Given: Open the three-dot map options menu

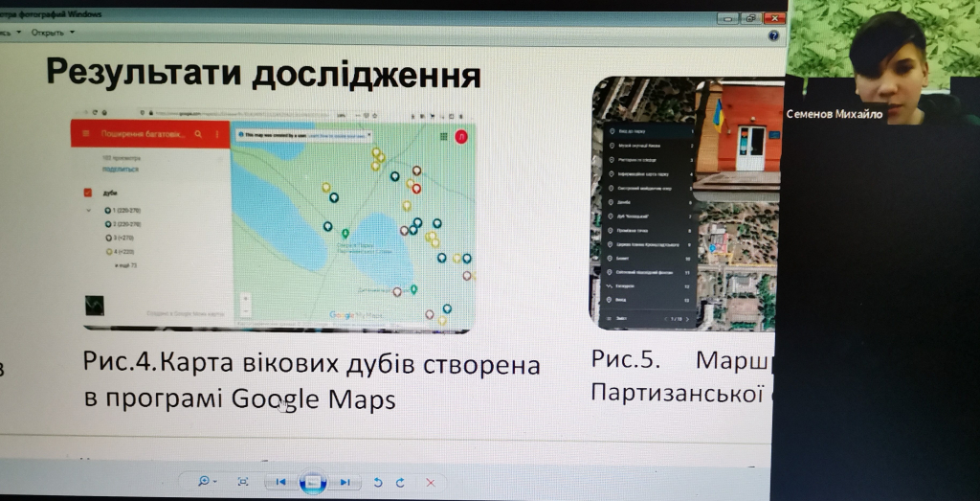Looking at the screenshot, I should 216,134.
